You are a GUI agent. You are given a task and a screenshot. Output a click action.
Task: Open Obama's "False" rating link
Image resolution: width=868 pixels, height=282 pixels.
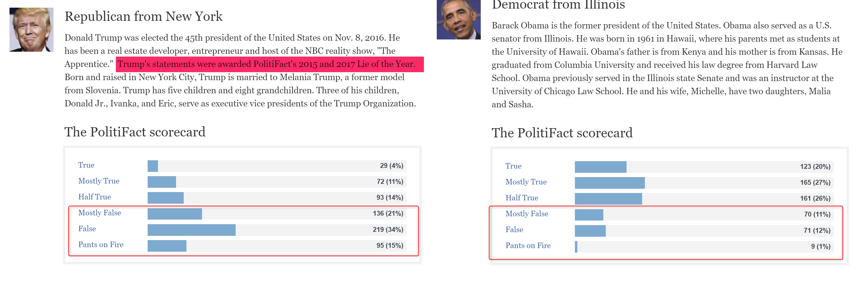(x=514, y=230)
